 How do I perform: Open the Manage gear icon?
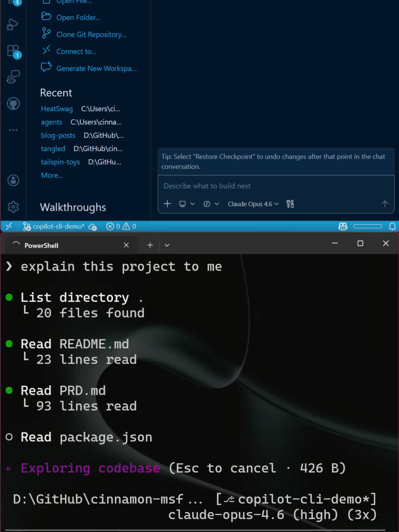coord(13,207)
